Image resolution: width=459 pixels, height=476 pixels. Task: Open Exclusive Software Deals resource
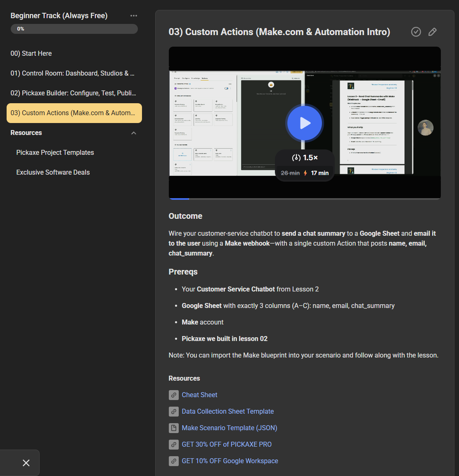click(53, 172)
